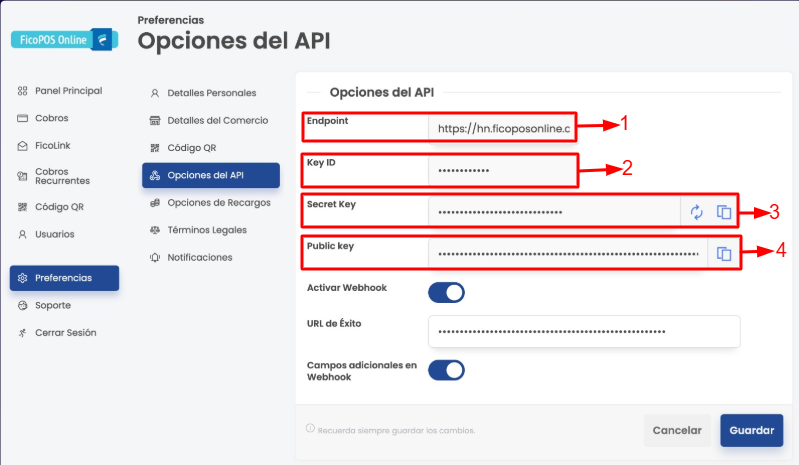Click the Usuarios person icon
The image size is (799, 465).
click(x=22, y=234)
